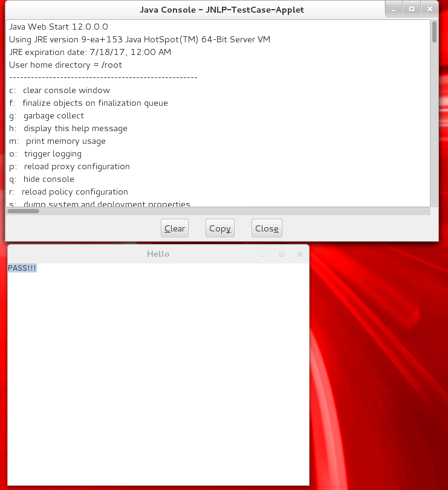Focus the Hello window title bar
The height and width of the screenshot is (490, 448).
click(x=158, y=254)
